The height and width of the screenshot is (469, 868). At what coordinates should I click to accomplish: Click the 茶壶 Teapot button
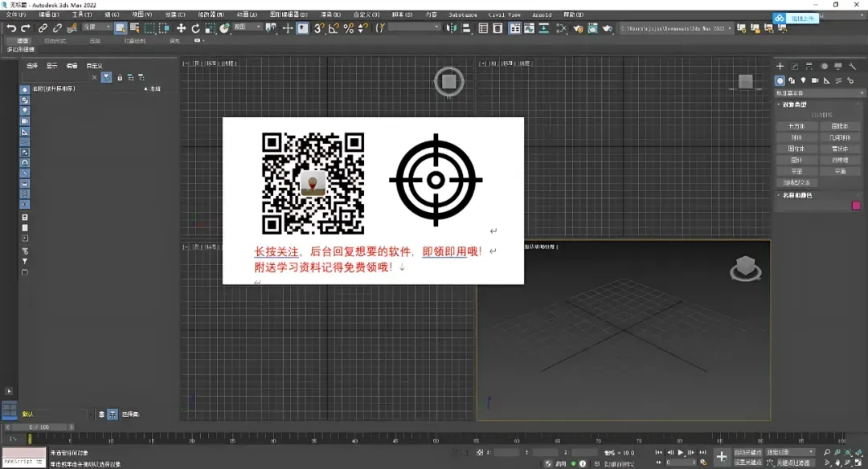point(796,171)
